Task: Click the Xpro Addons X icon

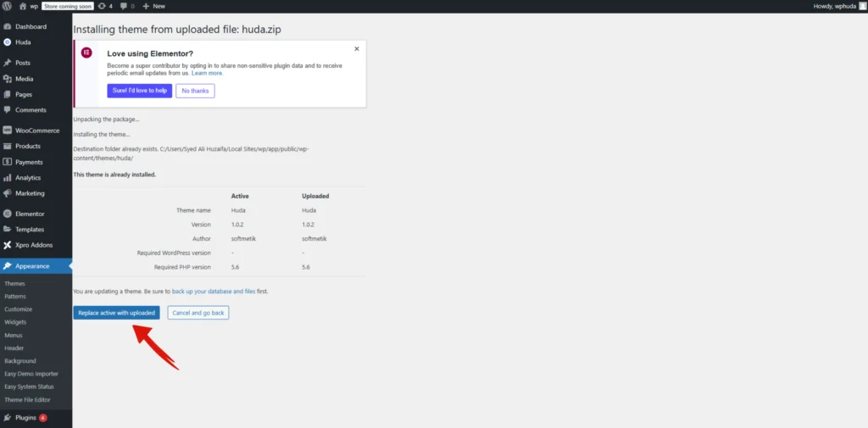Action: [x=7, y=245]
